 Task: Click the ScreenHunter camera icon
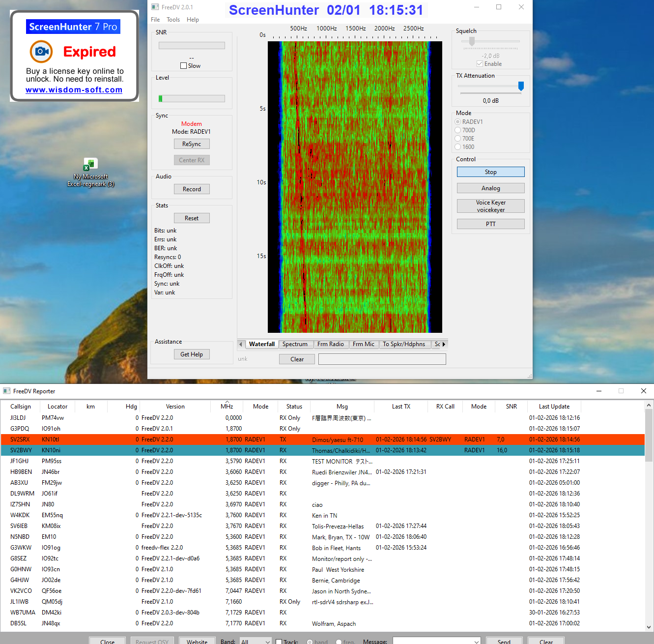[x=41, y=52]
